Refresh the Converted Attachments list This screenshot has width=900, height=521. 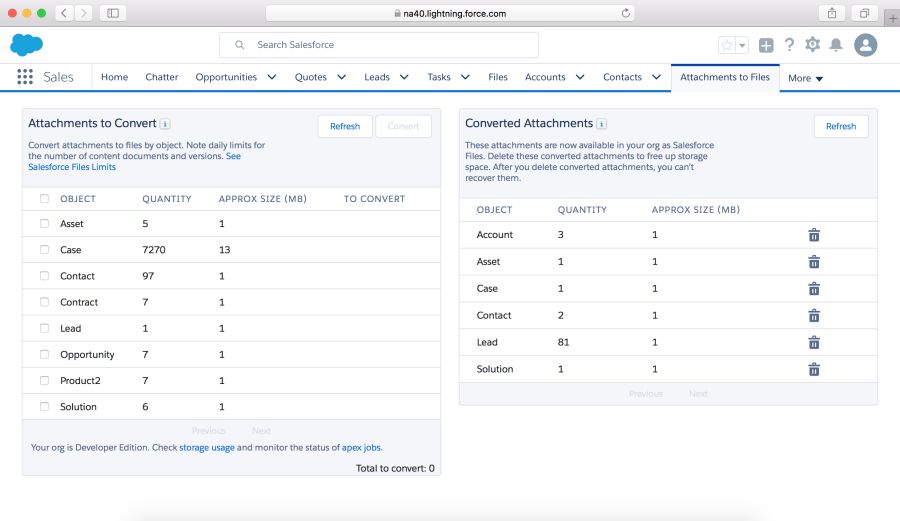tap(841, 126)
